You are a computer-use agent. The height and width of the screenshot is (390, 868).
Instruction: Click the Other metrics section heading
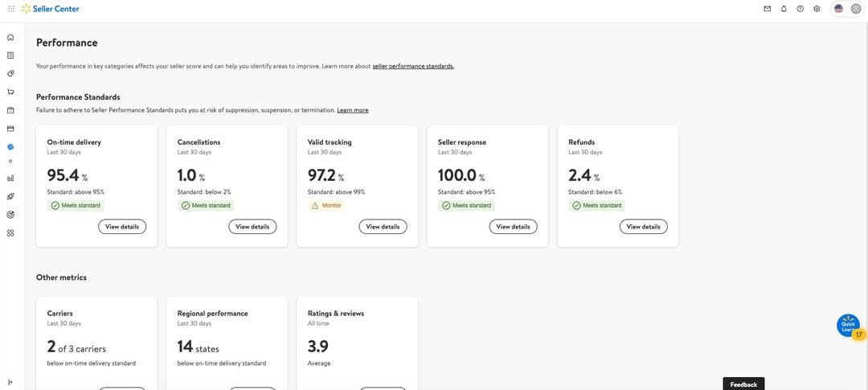pos(61,277)
